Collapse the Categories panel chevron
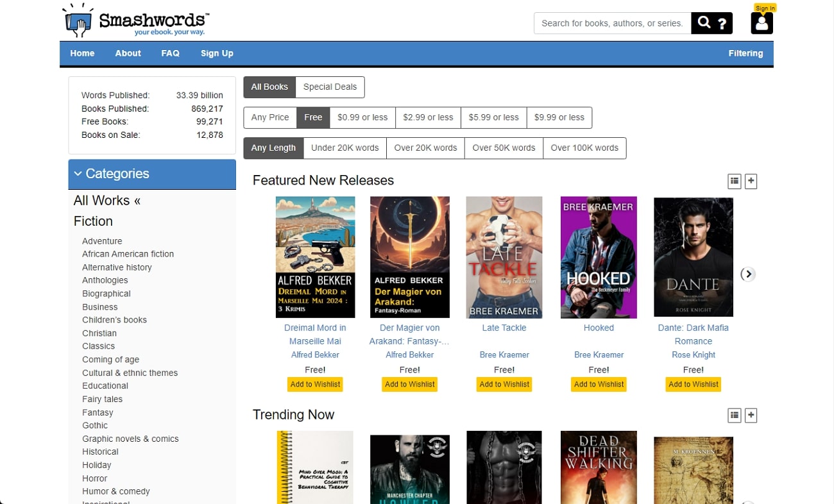 (x=78, y=174)
